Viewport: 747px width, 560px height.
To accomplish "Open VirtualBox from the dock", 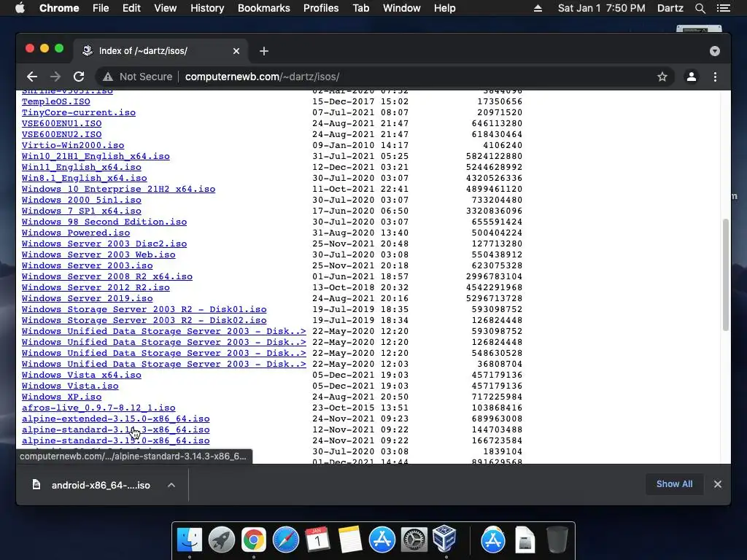I will point(445,539).
